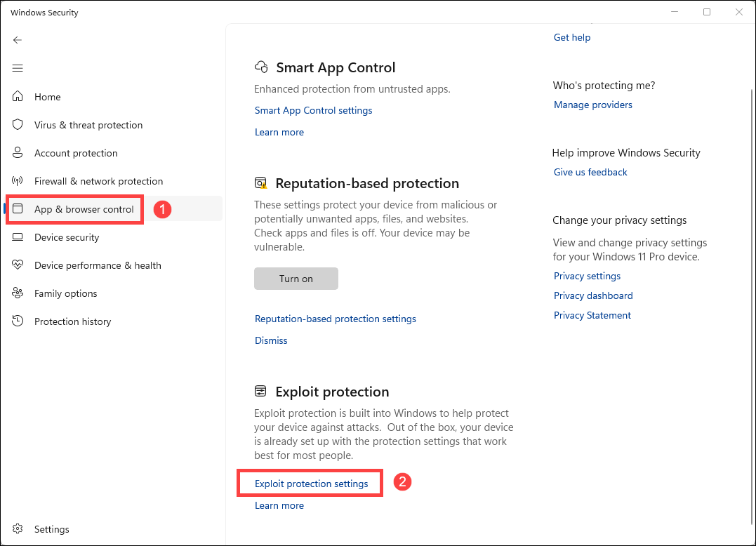Viewport: 756px width, 546px height.
Task: Click the Home house icon
Action: click(x=18, y=97)
